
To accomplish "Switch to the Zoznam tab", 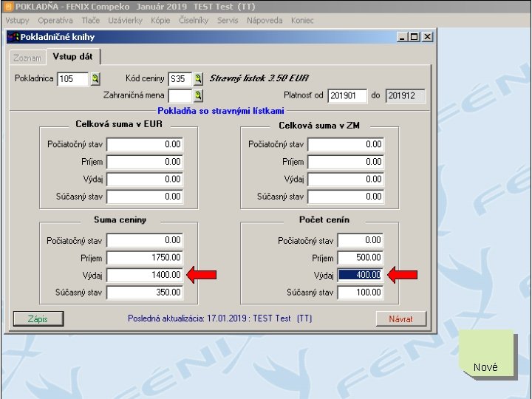I will point(27,58).
